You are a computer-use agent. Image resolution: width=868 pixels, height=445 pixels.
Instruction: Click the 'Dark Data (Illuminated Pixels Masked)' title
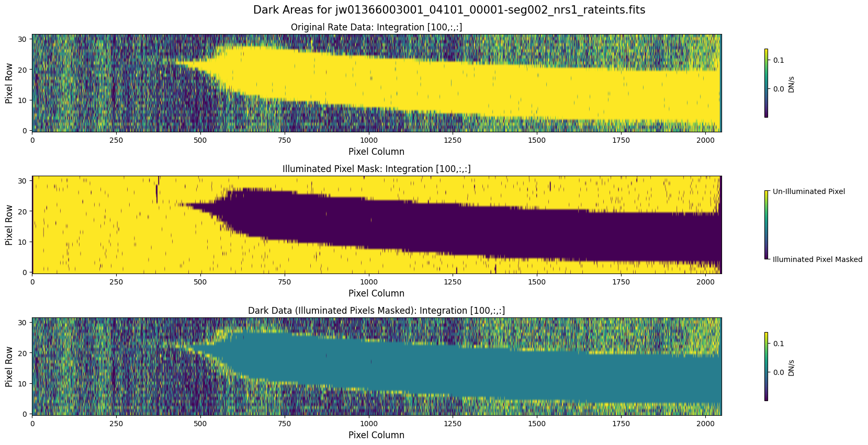376,311
